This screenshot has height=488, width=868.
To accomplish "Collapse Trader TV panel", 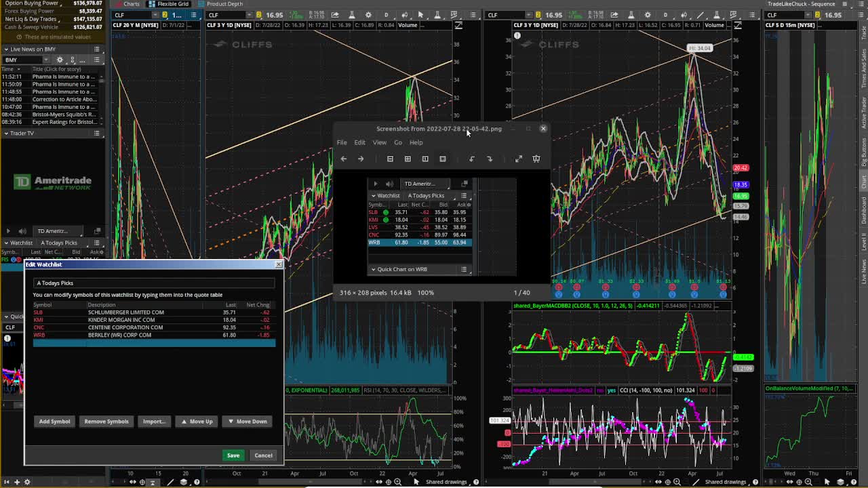I will click(5, 134).
